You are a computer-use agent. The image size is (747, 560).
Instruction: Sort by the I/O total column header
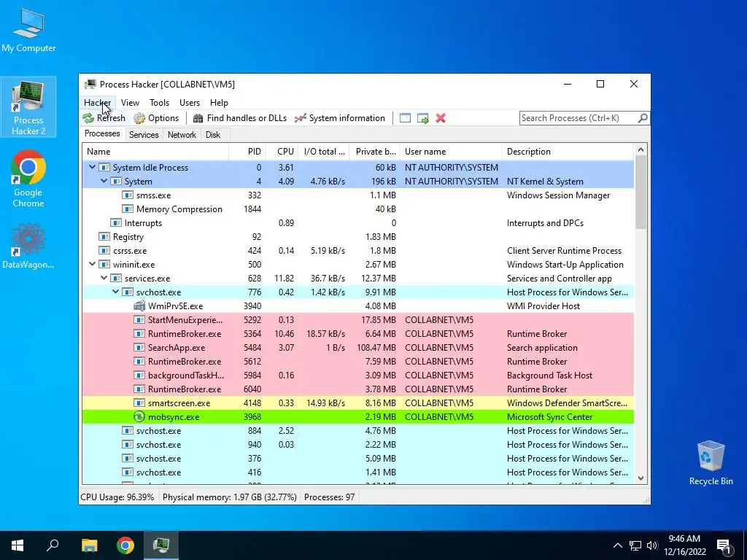click(x=323, y=152)
